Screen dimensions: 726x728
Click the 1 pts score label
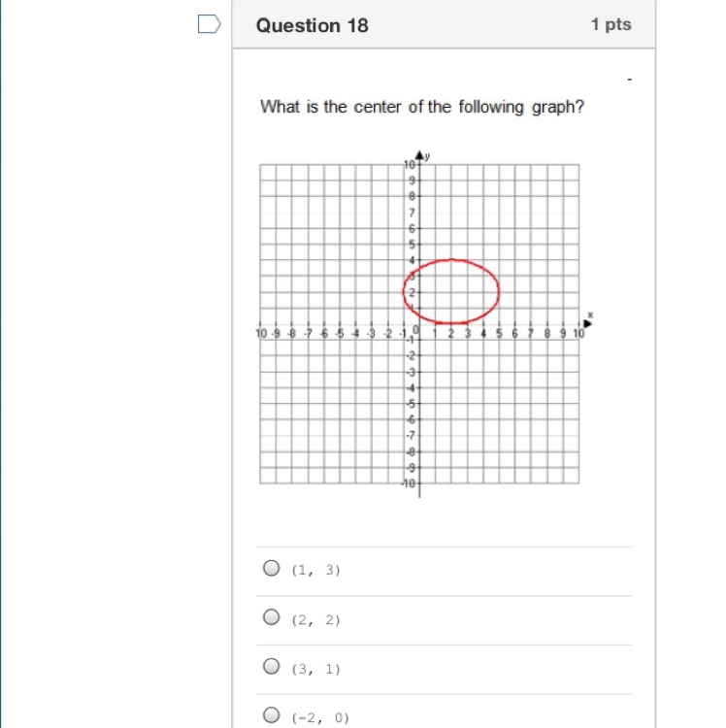610,24
